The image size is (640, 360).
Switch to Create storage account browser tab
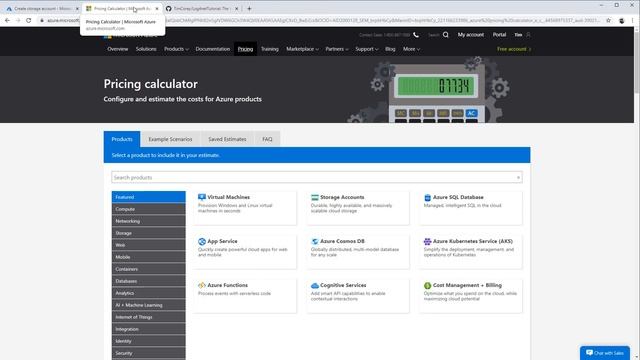click(x=41, y=8)
